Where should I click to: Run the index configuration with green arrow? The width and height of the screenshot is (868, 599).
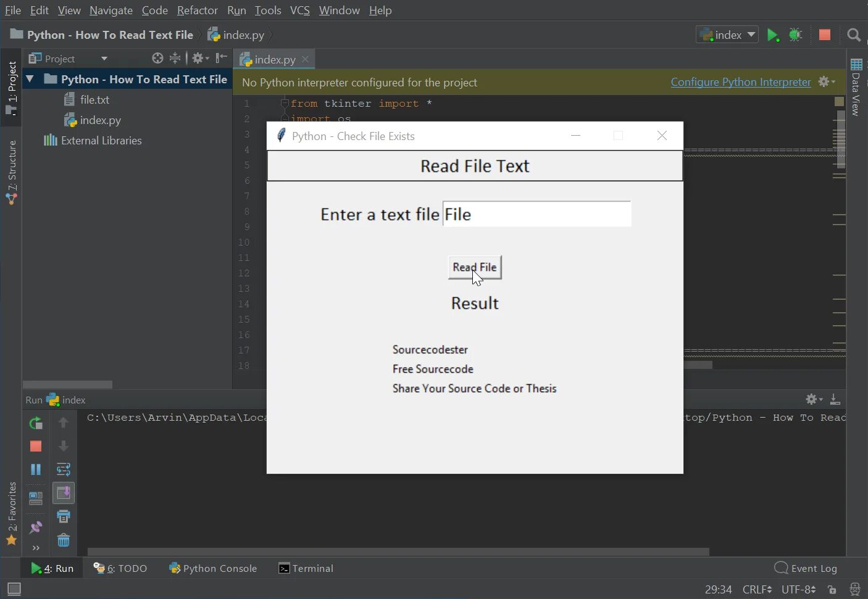point(772,35)
